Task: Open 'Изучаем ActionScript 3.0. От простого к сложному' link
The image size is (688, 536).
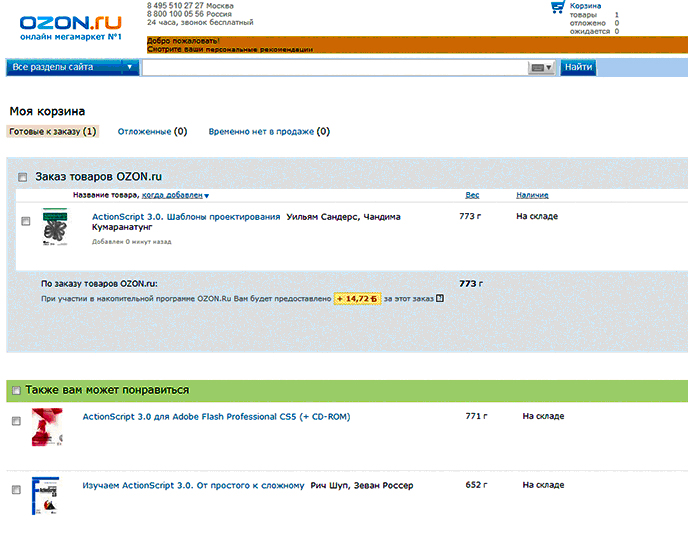Action: click(x=194, y=486)
